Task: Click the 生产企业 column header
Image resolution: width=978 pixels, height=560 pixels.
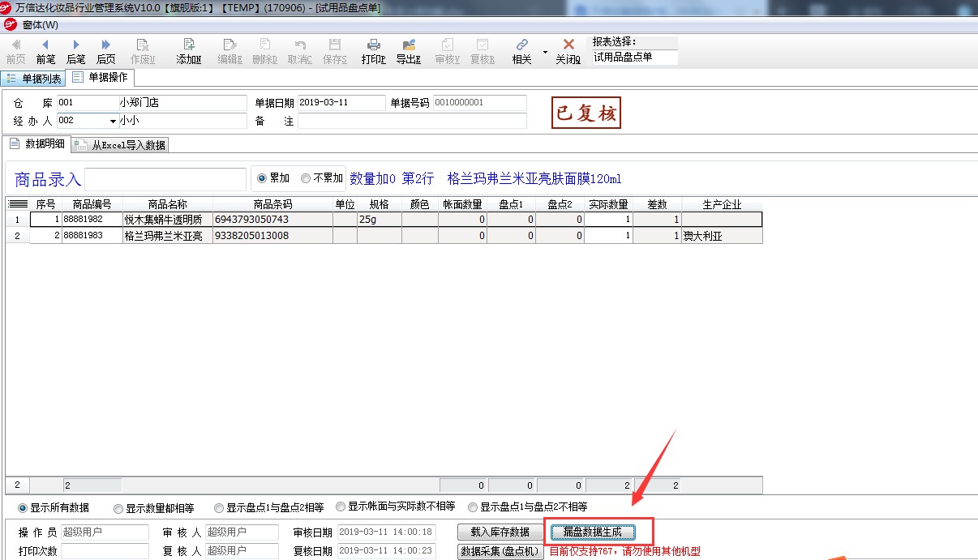Action: pos(722,204)
